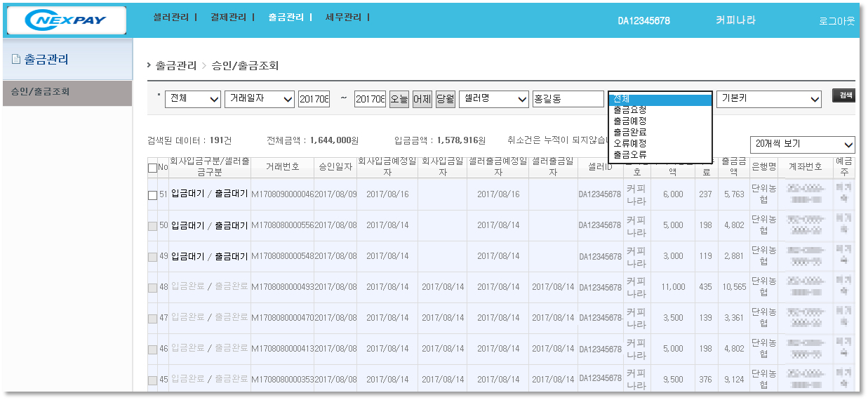Open the 세무관리 menu
The width and height of the screenshot is (868, 400).
344,18
